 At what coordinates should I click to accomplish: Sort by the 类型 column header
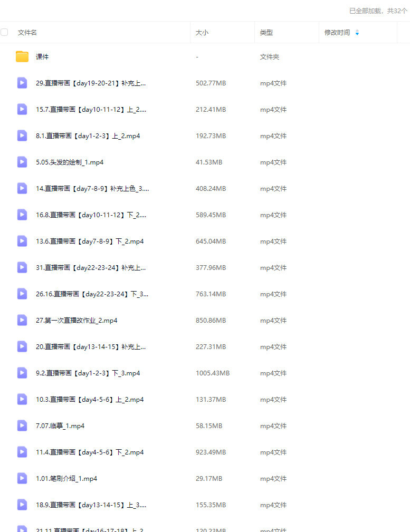266,33
